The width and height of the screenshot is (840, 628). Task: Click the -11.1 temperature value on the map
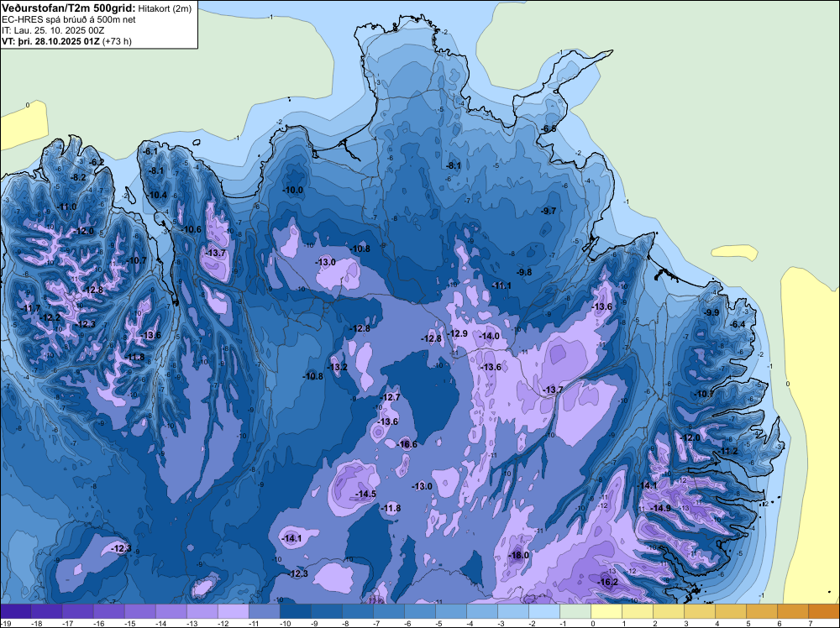coord(502,286)
